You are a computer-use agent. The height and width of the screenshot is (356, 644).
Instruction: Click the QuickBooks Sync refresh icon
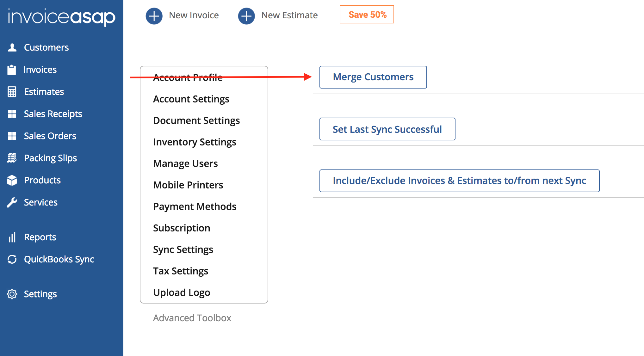click(x=12, y=259)
